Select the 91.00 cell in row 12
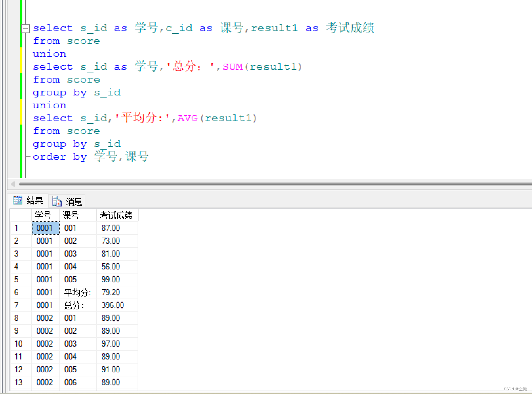Image resolution: width=532 pixels, height=394 pixels. (x=117, y=370)
